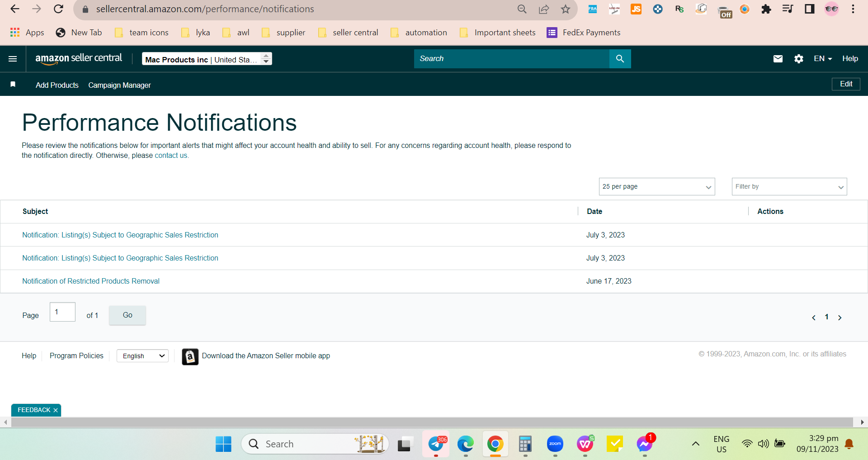Open Zoom from the taskbar
The width and height of the screenshot is (868, 460).
[x=555, y=444]
